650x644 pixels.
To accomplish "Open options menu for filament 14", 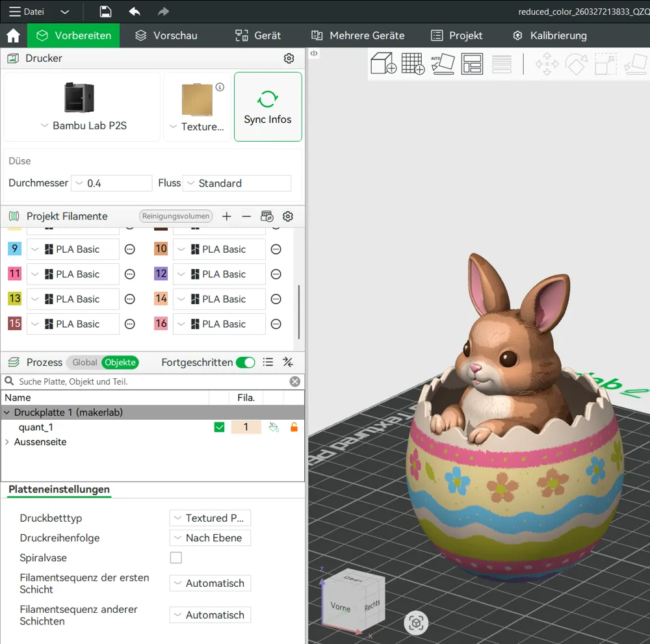I will tap(276, 299).
